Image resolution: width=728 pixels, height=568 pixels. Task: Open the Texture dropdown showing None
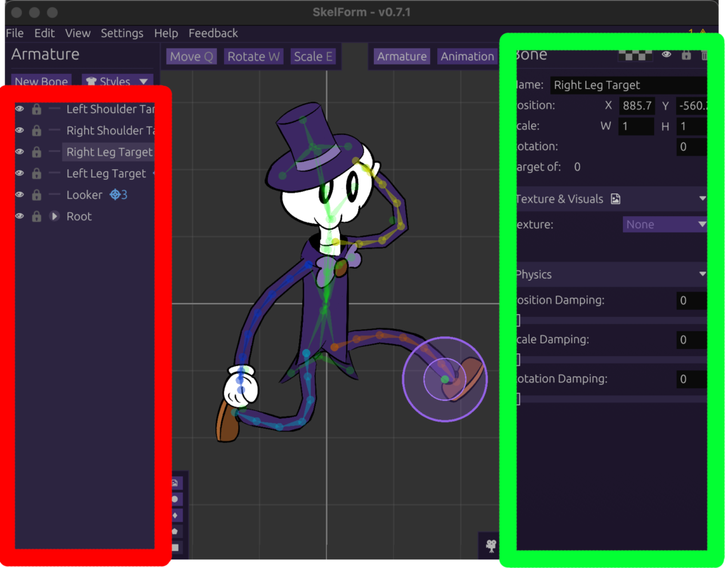(665, 225)
